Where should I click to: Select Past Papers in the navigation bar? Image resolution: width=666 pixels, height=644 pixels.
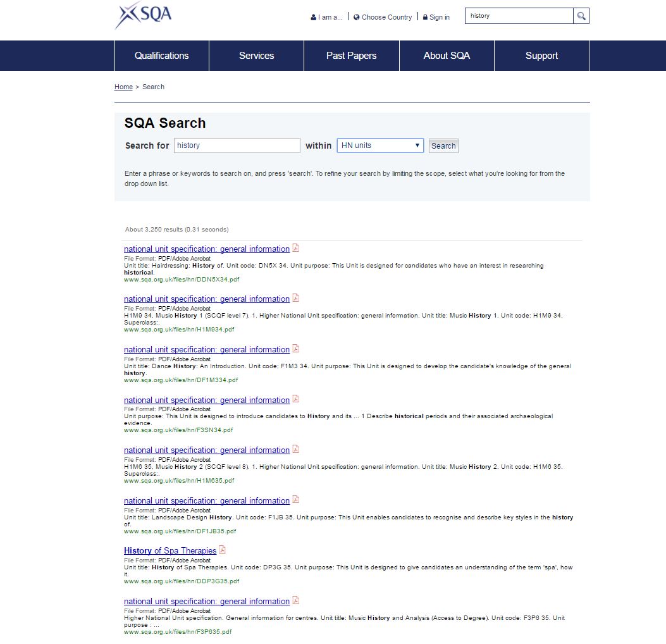click(x=351, y=56)
